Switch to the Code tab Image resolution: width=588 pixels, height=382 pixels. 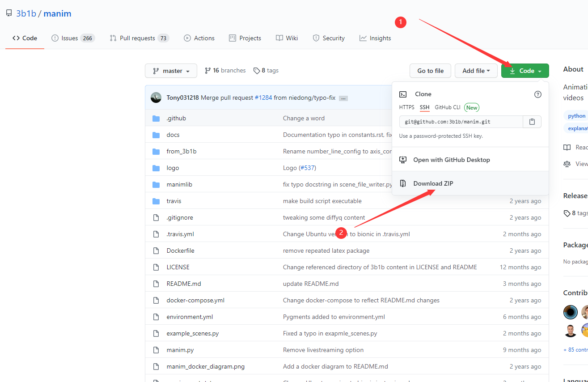(25, 38)
